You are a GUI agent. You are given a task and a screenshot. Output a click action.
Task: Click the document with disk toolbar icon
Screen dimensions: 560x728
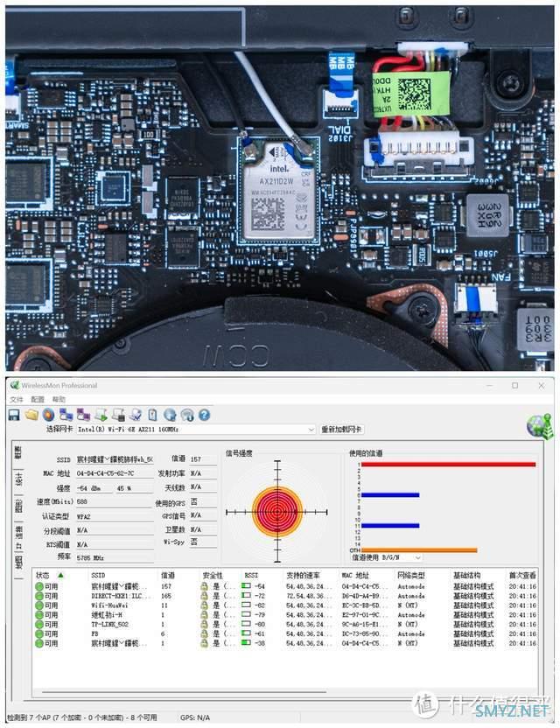(118, 415)
